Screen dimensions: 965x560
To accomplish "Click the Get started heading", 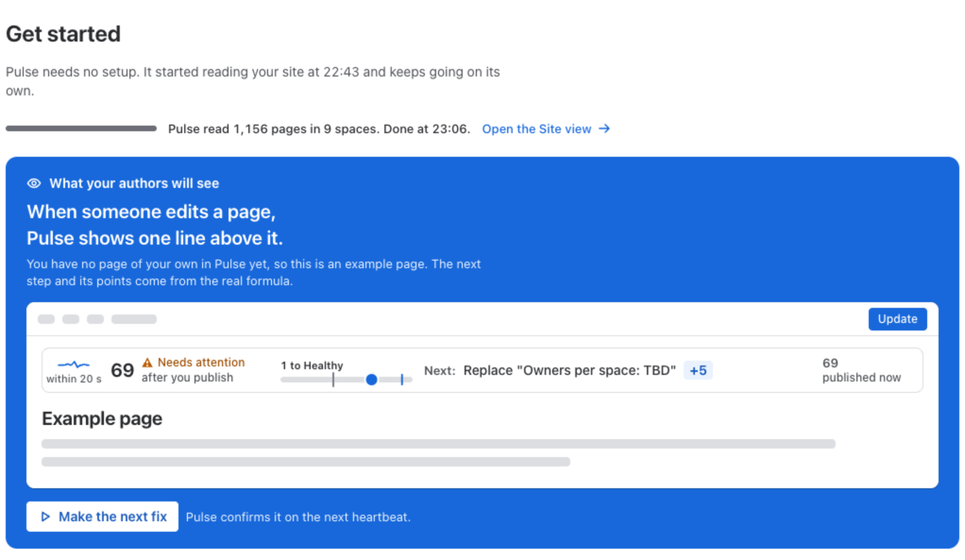I will 63,34.
